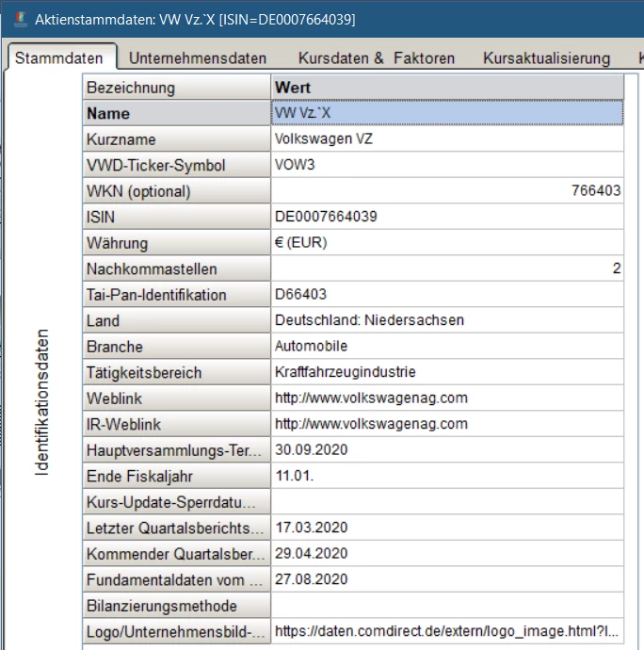The image size is (644, 650).
Task: Select Letzter Quartalsbericht date 17.03.2020
Action: click(447, 528)
